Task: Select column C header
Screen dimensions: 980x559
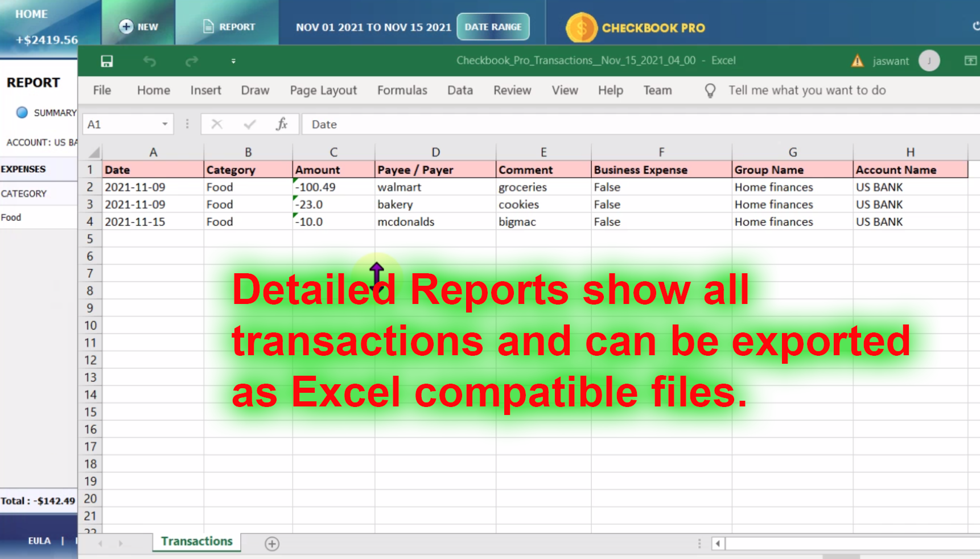Action: pos(333,152)
